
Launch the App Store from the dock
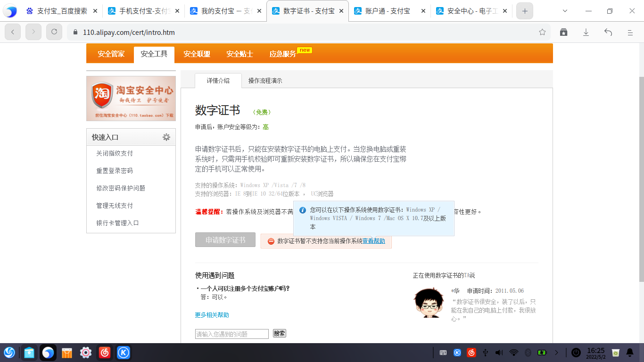pos(66,352)
